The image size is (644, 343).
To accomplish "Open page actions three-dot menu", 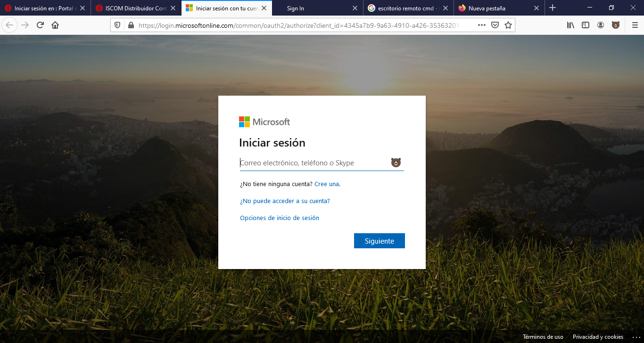I will pyautogui.click(x=481, y=25).
